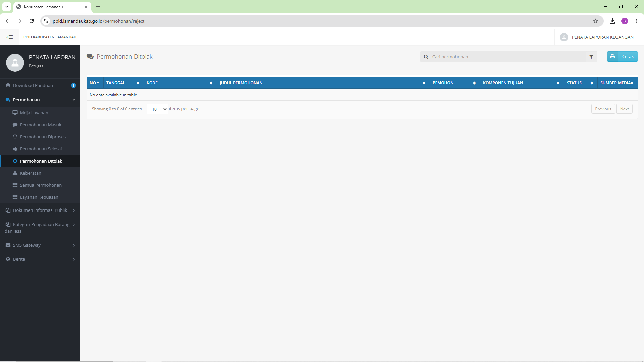The width and height of the screenshot is (644, 362).
Task: Click the Cari permohonan search field
Action: pyautogui.click(x=506, y=57)
